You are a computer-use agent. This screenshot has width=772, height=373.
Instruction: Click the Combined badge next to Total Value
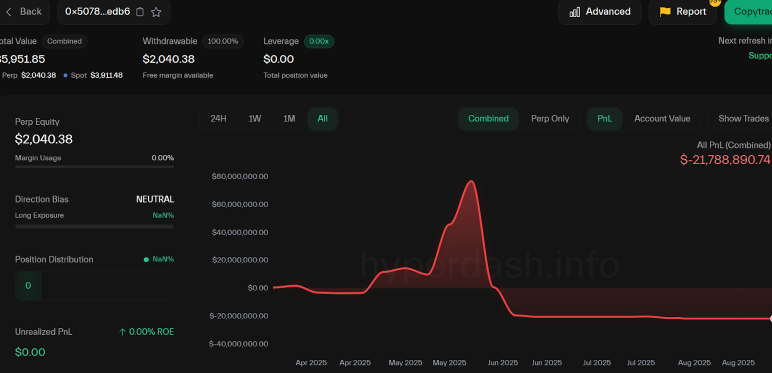[64, 41]
